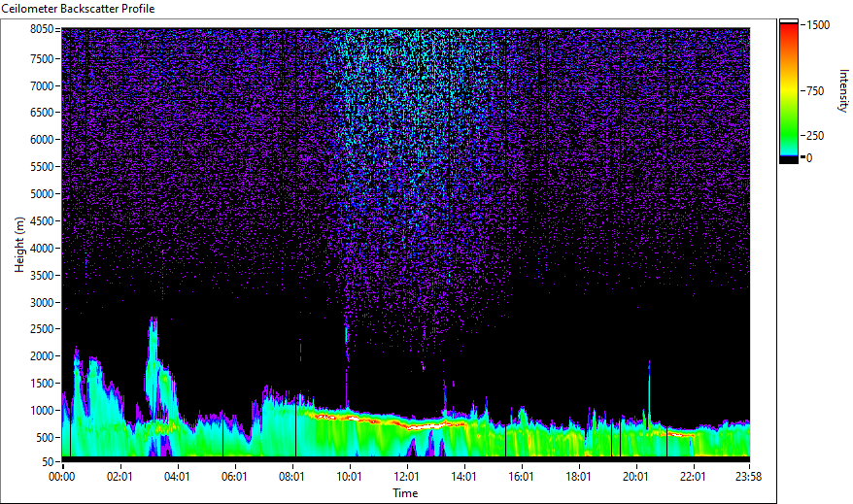Click the 04:01 time axis label
The image size is (853, 504).
click(177, 477)
